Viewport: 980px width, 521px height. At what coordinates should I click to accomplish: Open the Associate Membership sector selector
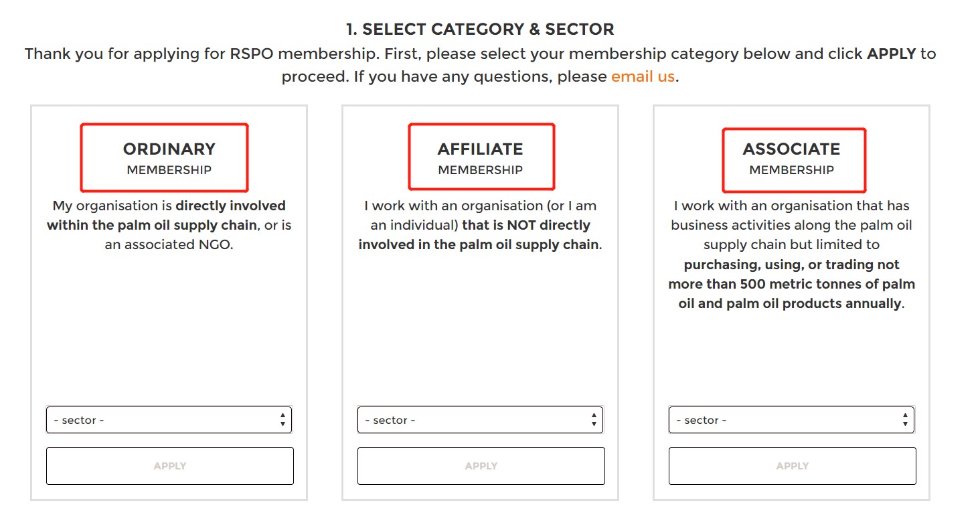pos(783,421)
